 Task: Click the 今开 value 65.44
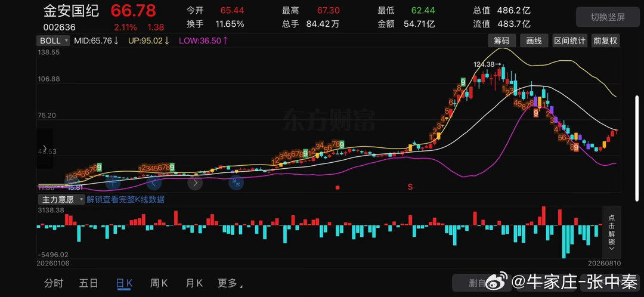tap(232, 11)
